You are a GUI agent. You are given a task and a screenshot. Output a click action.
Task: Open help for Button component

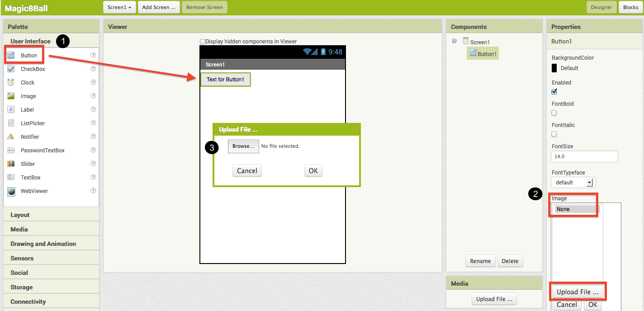point(93,55)
